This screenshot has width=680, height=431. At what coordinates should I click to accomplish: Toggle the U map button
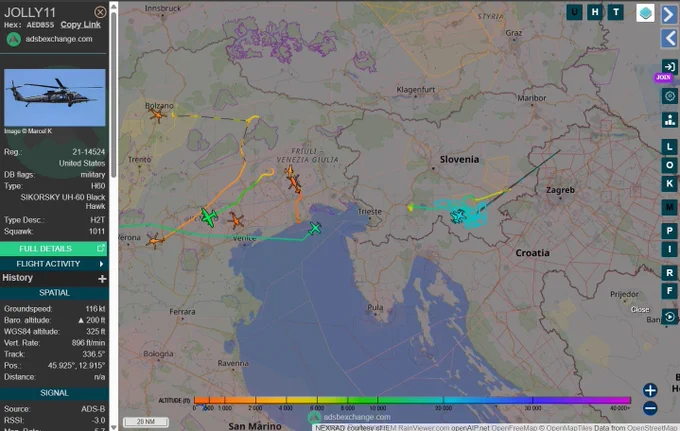574,12
